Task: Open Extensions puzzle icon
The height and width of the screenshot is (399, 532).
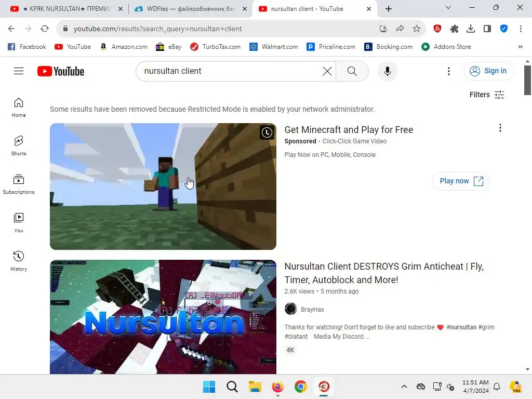Action: (454, 29)
